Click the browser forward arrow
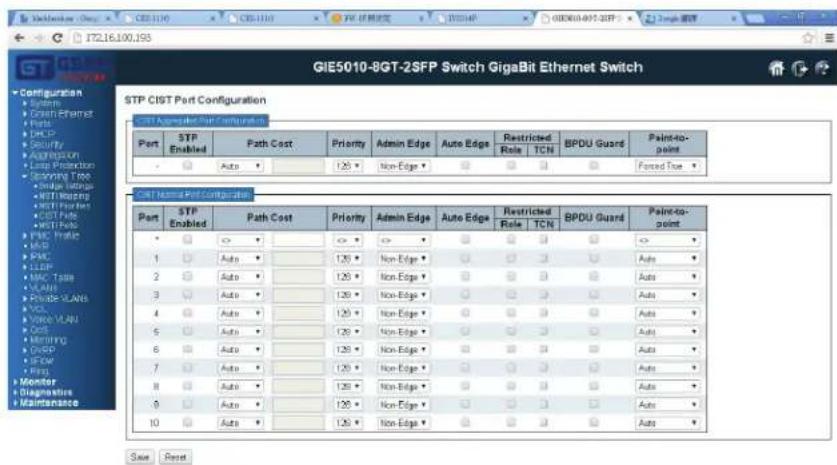 pos(38,38)
